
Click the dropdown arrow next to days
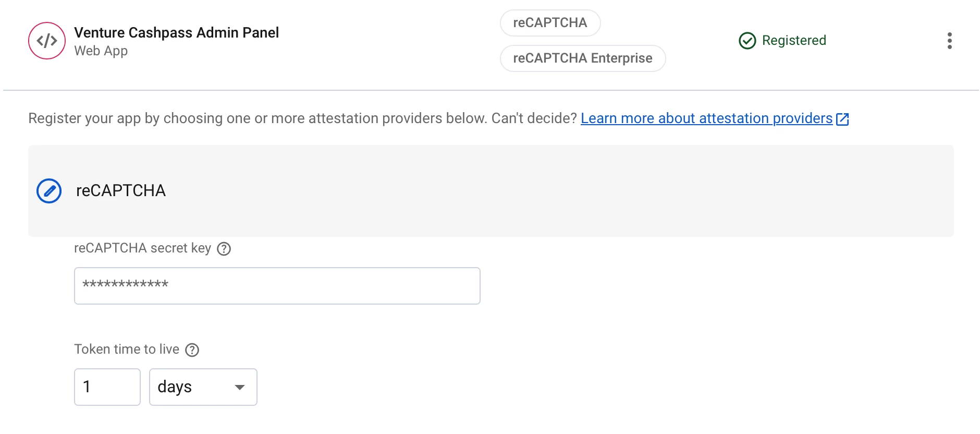[x=240, y=388]
